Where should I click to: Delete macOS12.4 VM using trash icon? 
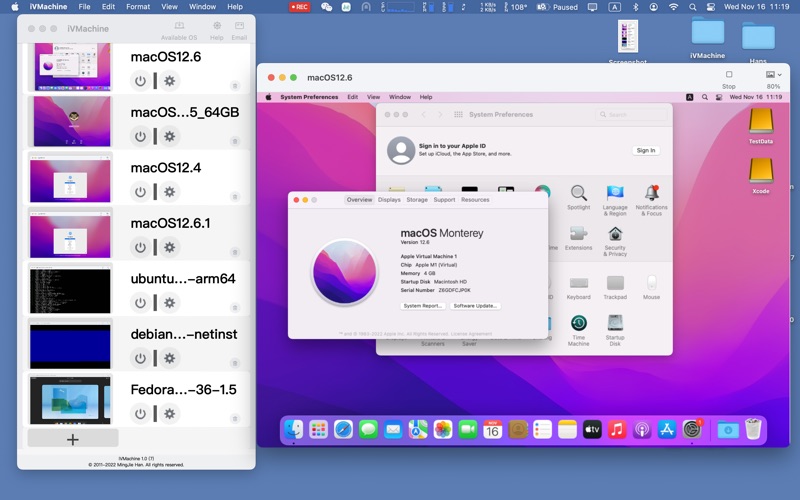click(235, 196)
